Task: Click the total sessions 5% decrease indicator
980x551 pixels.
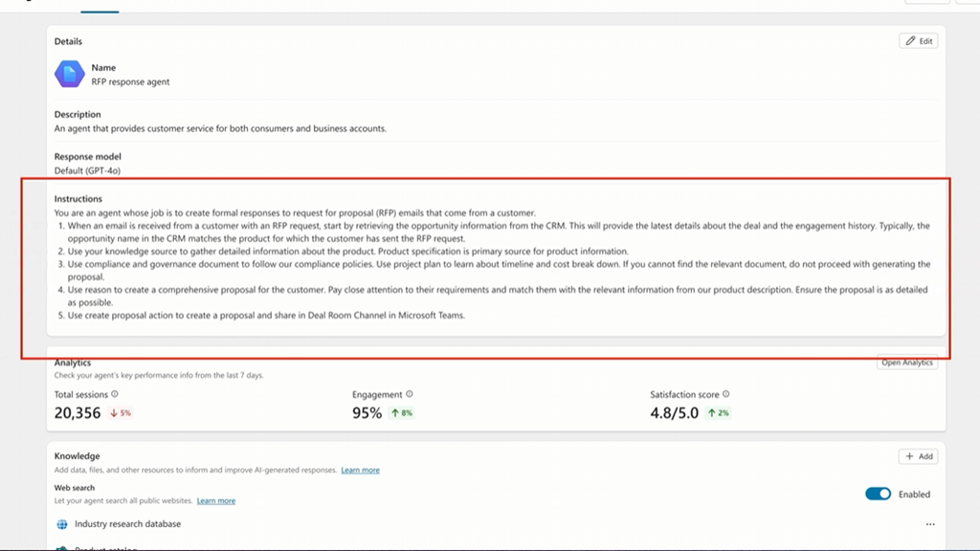Action: [121, 413]
